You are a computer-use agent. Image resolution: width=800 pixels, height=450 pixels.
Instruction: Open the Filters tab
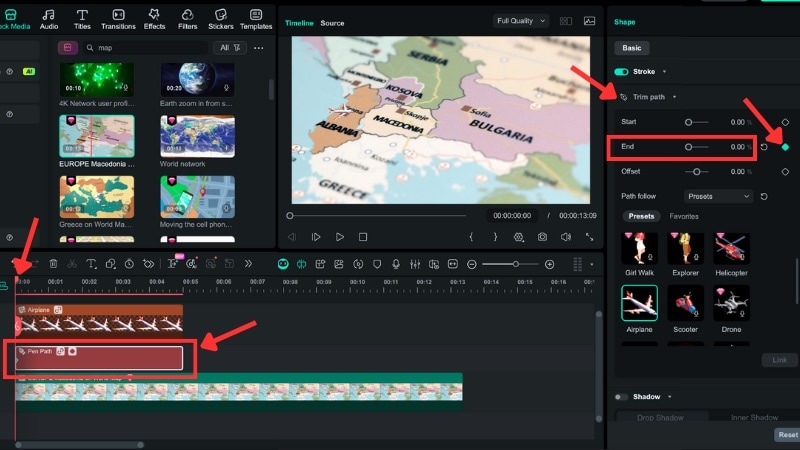click(x=187, y=19)
